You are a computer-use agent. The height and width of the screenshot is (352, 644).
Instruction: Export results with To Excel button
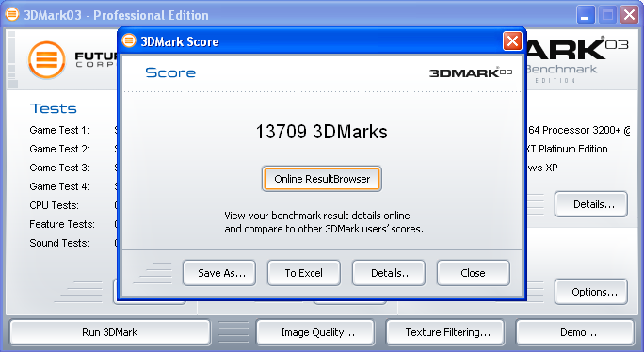click(x=304, y=273)
